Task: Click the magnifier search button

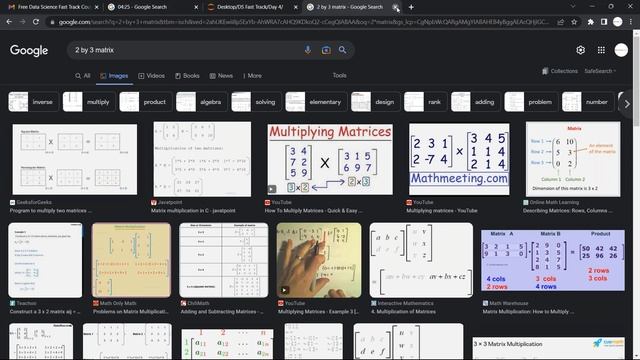Action: click(x=342, y=50)
